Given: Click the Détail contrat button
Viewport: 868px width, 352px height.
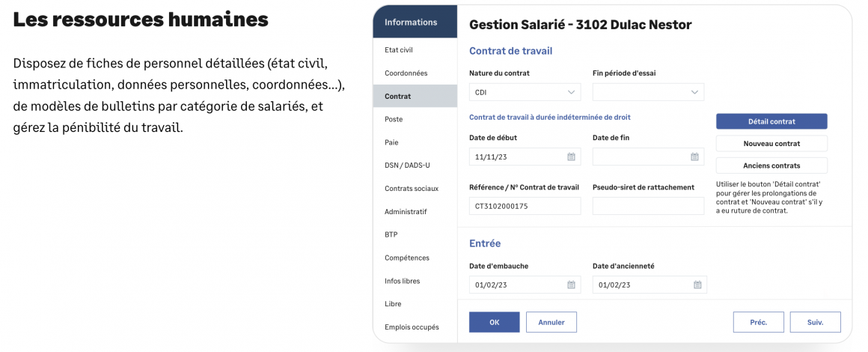Looking at the screenshot, I should [771, 121].
